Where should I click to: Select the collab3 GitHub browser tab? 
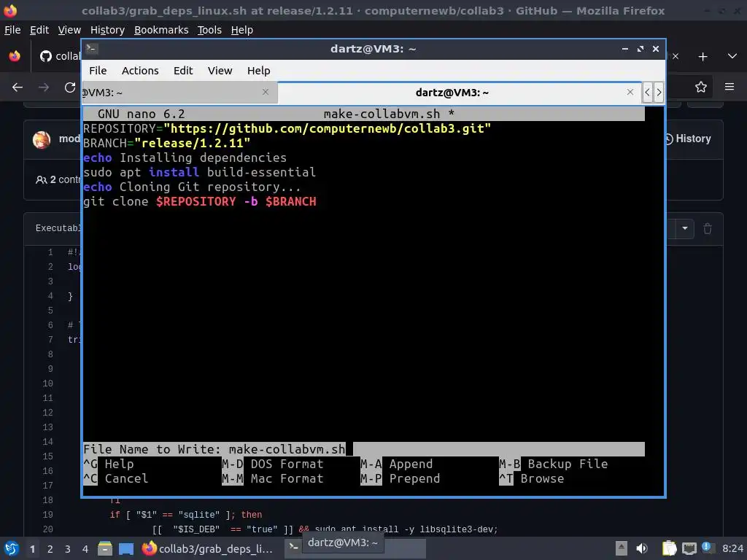(60, 56)
